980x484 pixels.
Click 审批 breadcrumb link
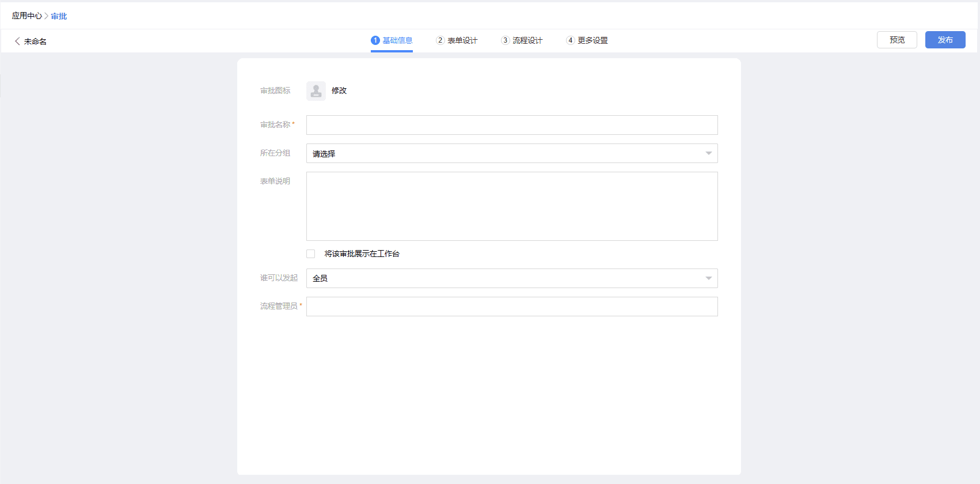(x=59, y=16)
